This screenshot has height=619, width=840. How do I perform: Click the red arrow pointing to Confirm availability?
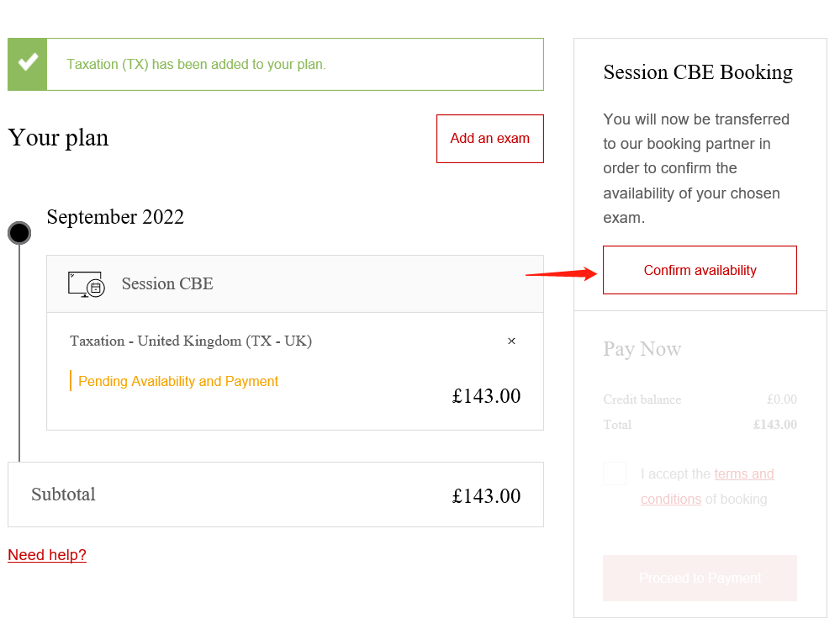click(560, 272)
